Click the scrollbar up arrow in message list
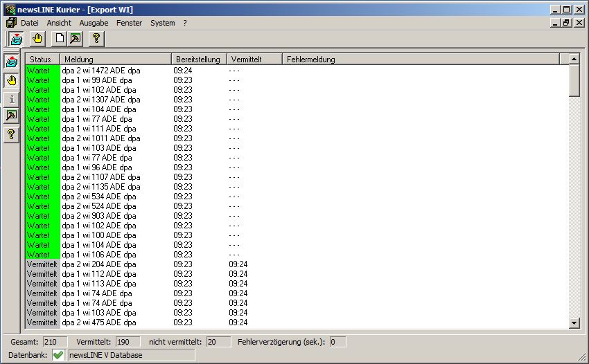The height and width of the screenshot is (364, 589). 574,60
